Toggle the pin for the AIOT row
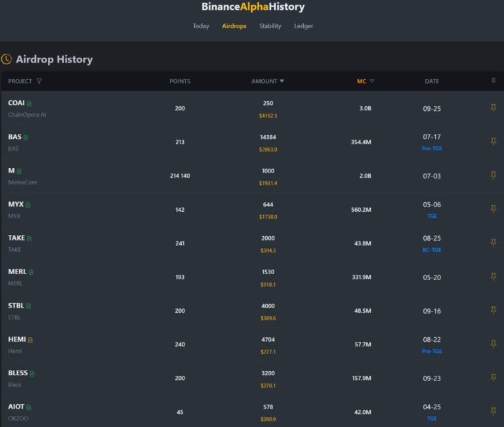The height and width of the screenshot is (427, 504). coord(493,411)
